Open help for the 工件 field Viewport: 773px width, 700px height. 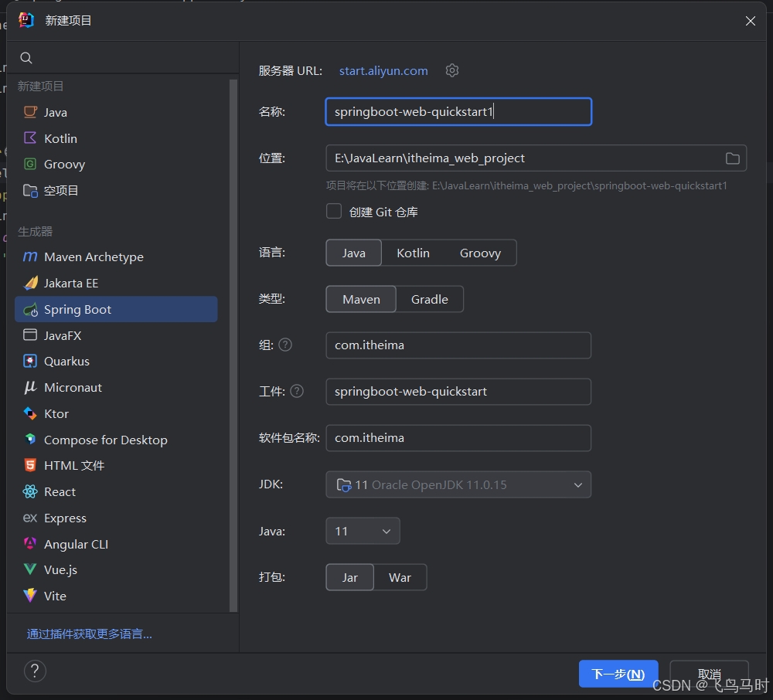[x=297, y=391]
